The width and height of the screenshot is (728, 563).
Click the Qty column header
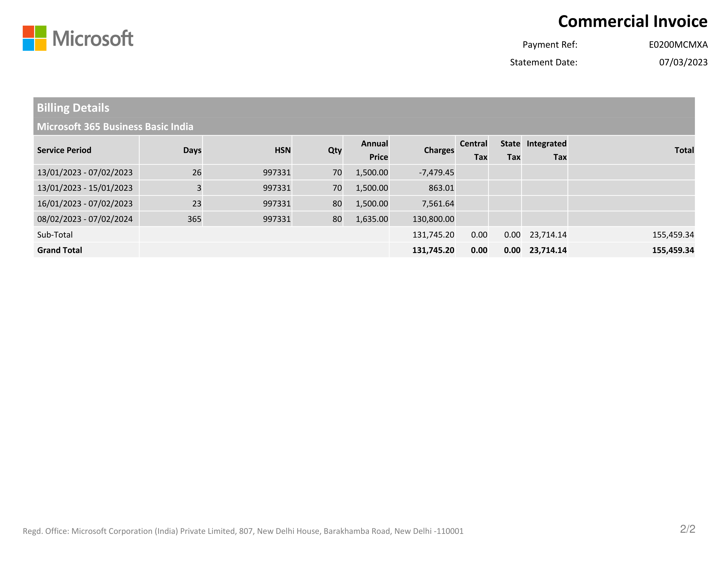pyautogui.click(x=335, y=150)
